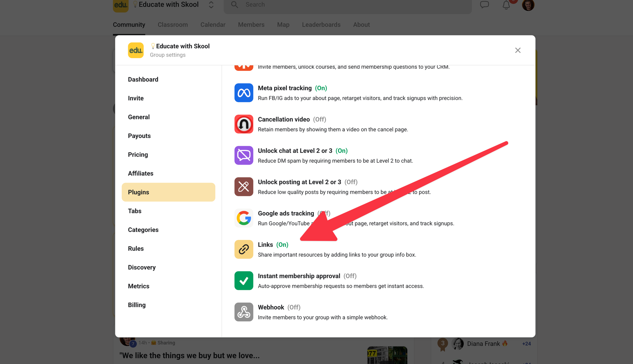Open the "We like the things we buy" post
This screenshot has height=364, width=633.
[190, 355]
